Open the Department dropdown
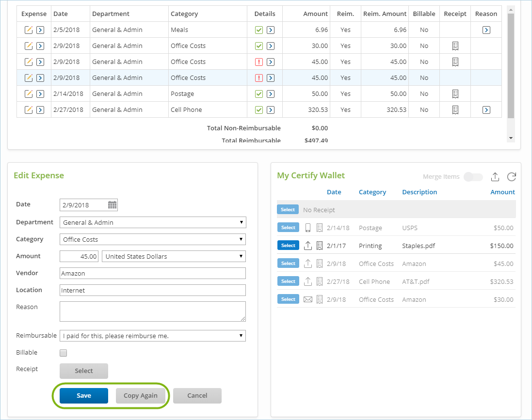The width and height of the screenshot is (532, 420). tap(153, 222)
